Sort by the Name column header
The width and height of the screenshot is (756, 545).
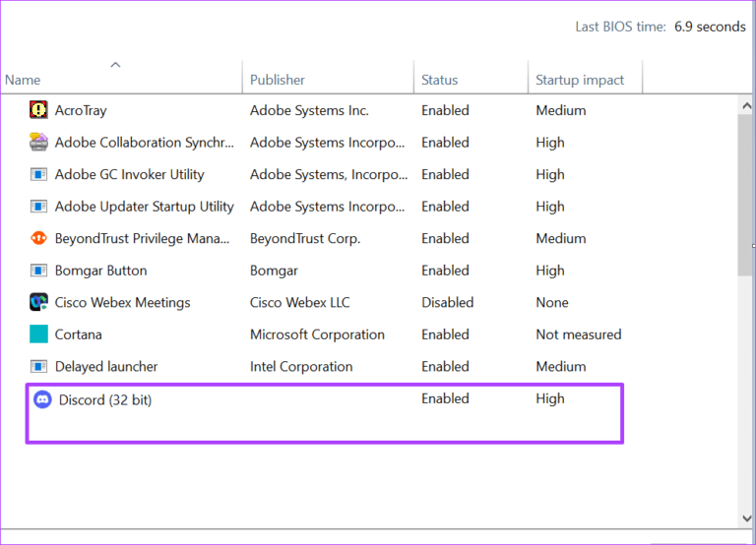23,80
